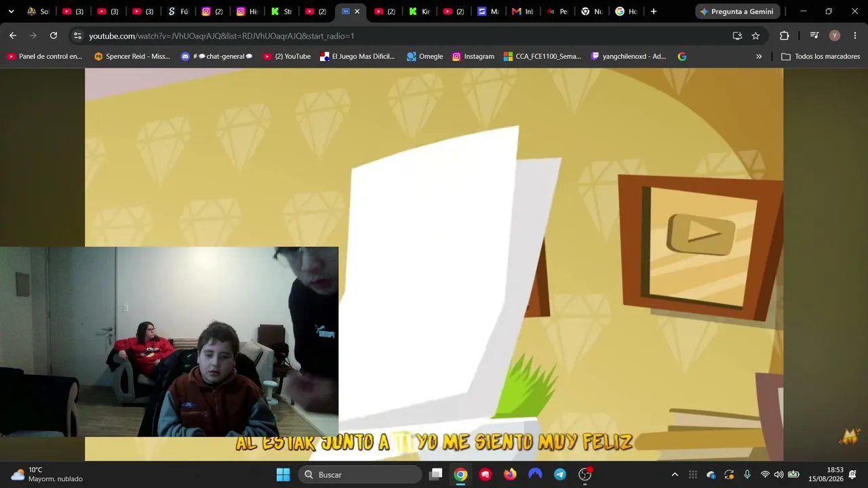Open the blue arch taskbar app icon
The height and width of the screenshot is (488, 868).
(x=535, y=474)
